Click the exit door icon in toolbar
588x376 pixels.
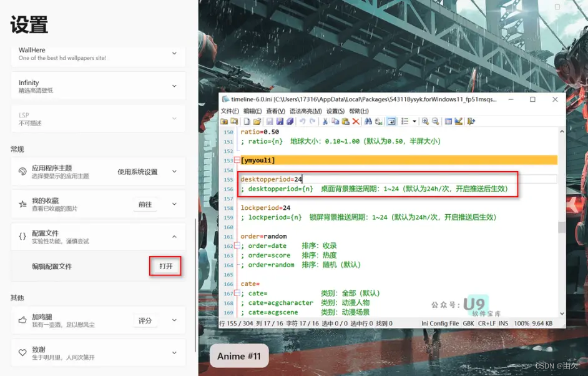click(x=471, y=121)
